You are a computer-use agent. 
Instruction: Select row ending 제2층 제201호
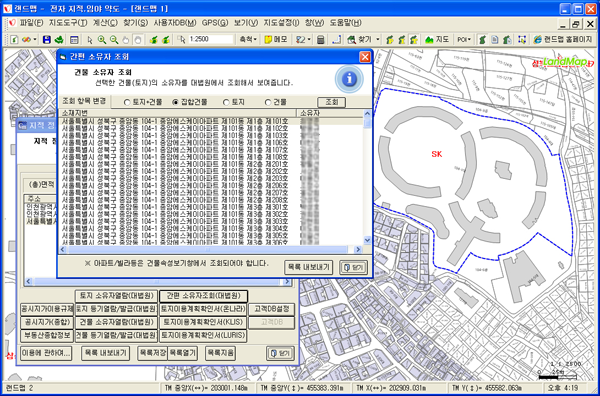[x=211, y=164]
